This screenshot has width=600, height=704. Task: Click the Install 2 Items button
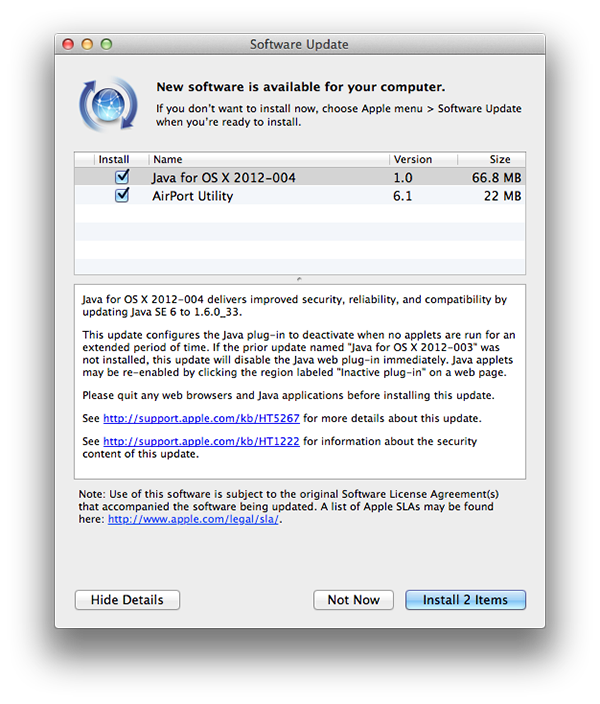(x=465, y=600)
